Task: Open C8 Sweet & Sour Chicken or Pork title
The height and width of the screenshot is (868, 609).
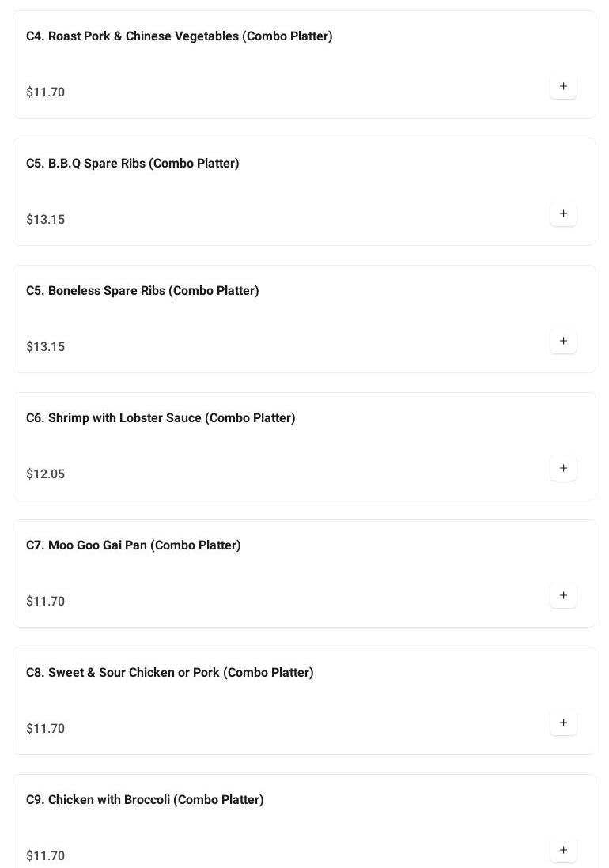Action: click(169, 673)
